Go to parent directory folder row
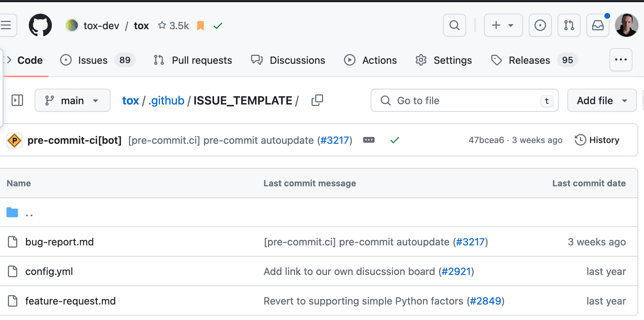 pos(29,213)
